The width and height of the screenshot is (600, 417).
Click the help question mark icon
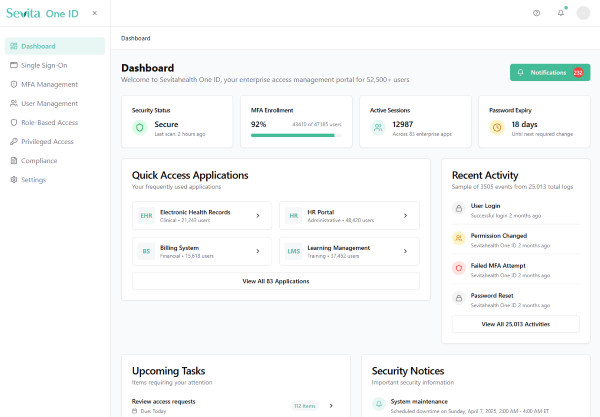[x=536, y=13]
